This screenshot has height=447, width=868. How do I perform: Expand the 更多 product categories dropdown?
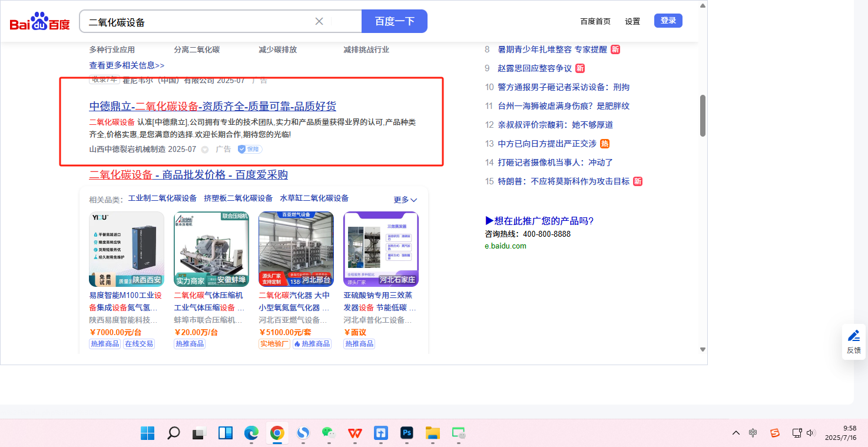pyautogui.click(x=405, y=200)
